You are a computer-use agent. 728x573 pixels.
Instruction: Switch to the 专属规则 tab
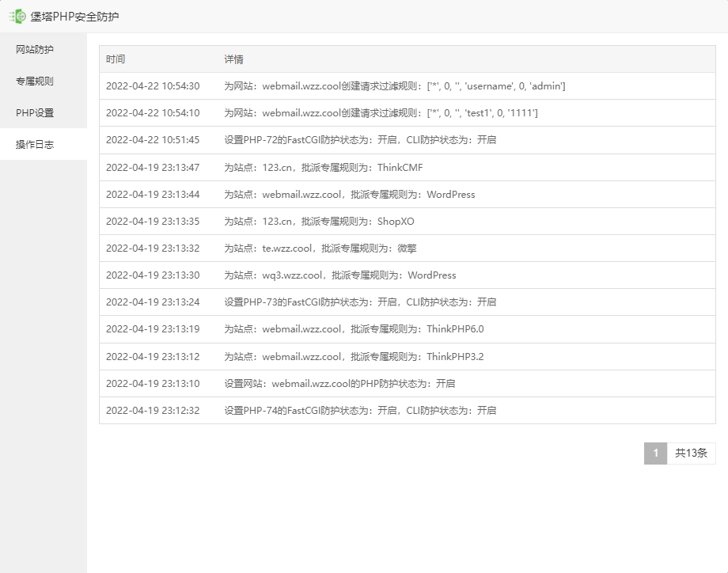point(44,81)
